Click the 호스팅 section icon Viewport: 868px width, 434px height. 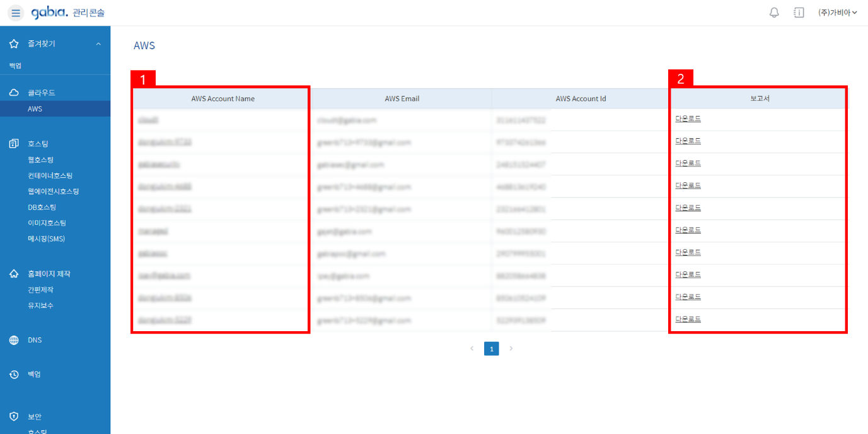(x=14, y=144)
